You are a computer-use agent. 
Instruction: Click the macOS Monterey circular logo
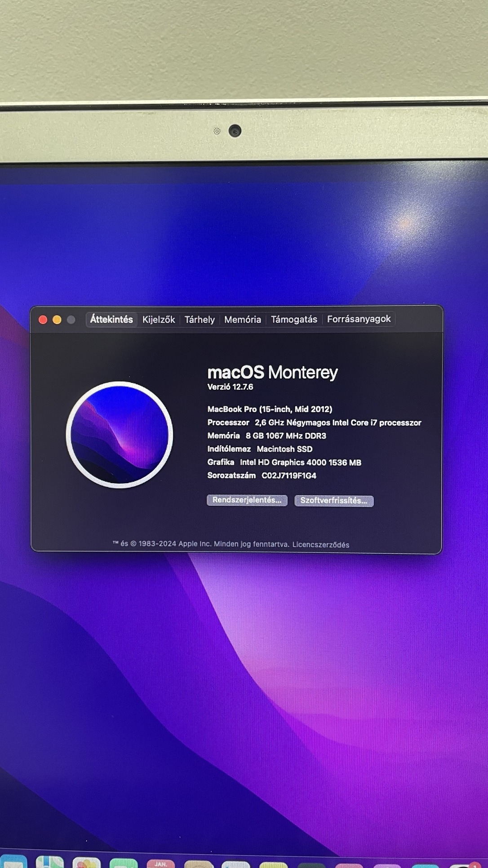pos(120,435)
